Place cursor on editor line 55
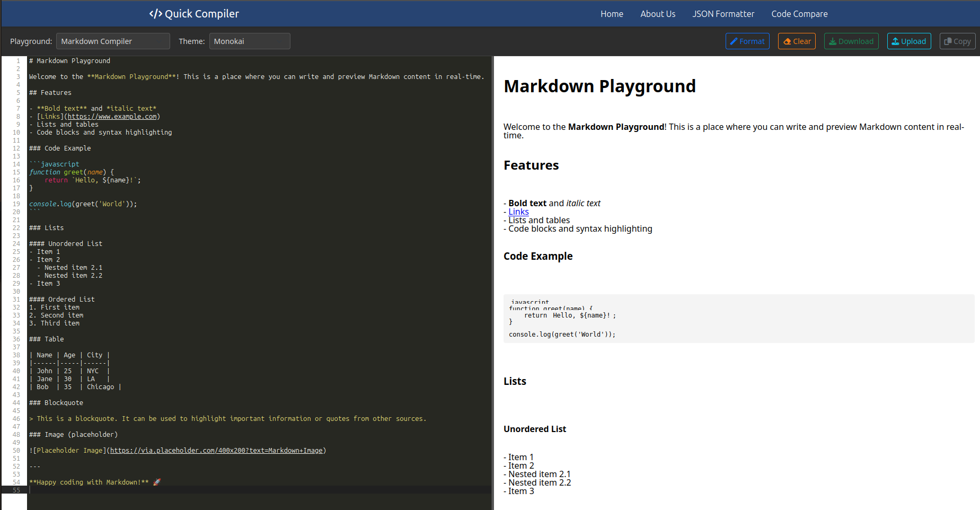Screen dimensions: 980x510 point(212,490)
